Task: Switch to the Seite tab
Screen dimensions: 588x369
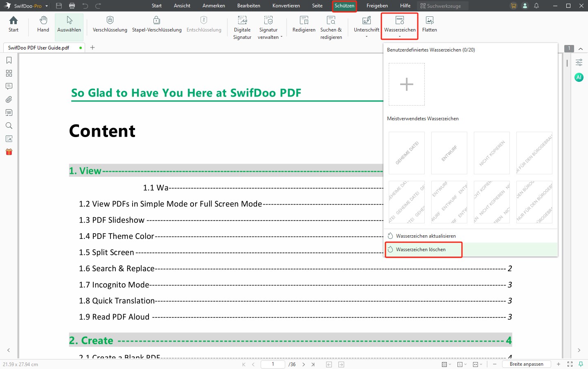Action: tap(318, 6)
